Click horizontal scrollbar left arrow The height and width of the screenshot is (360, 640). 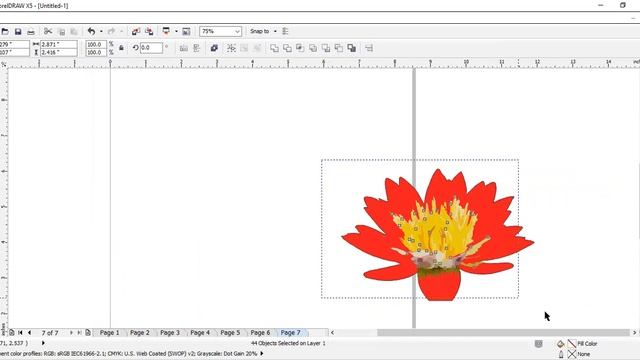(332, 333)
